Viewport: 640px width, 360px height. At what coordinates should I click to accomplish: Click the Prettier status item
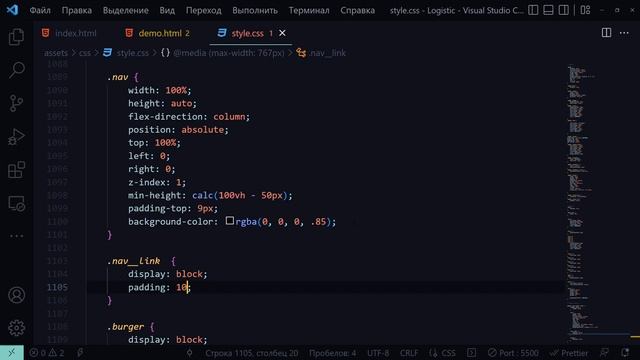coord(569,353)
